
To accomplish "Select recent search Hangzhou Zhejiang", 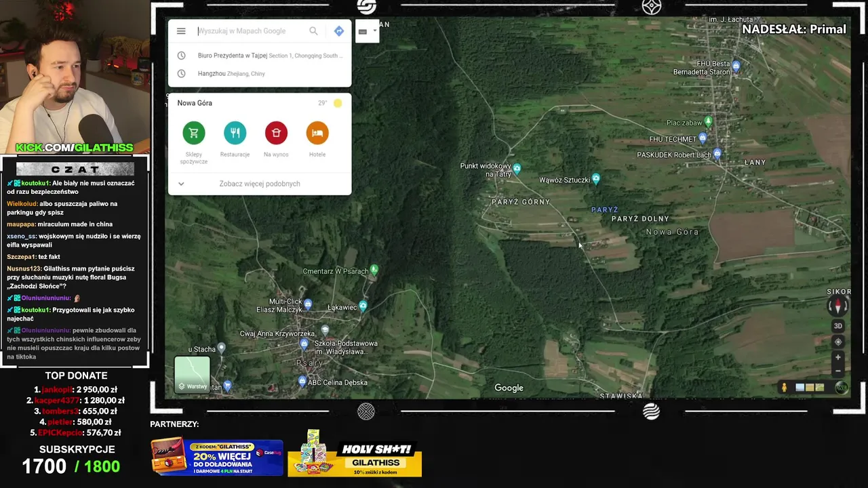I will coord(260,73).
